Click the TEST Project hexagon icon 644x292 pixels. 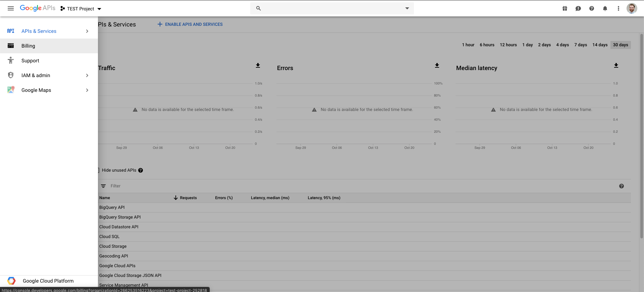click(x=63, y=9)
